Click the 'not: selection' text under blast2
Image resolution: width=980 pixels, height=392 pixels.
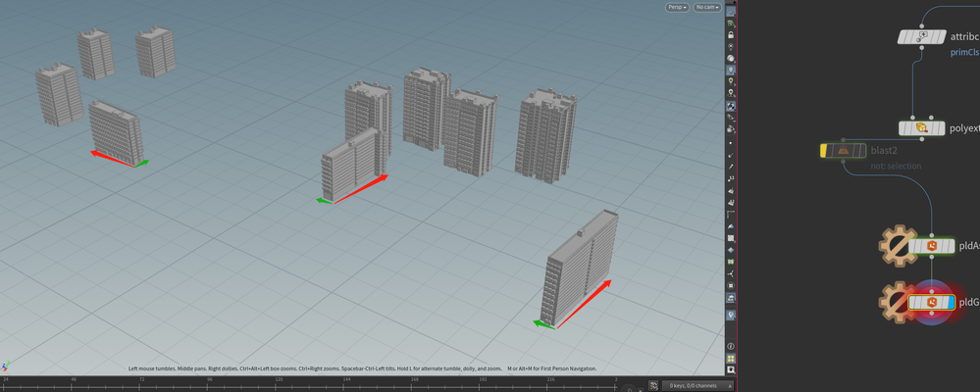(x=896, y=166)
